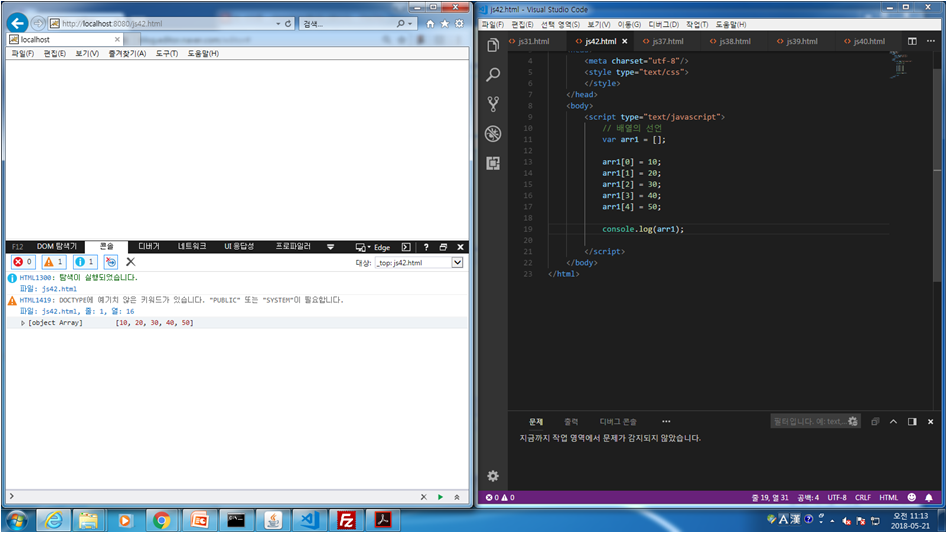Open the Extensions view in VS Code
Image resolution: width=947 pixels, height=533 pixels.
pyautogui.click(x=493, y=163)
